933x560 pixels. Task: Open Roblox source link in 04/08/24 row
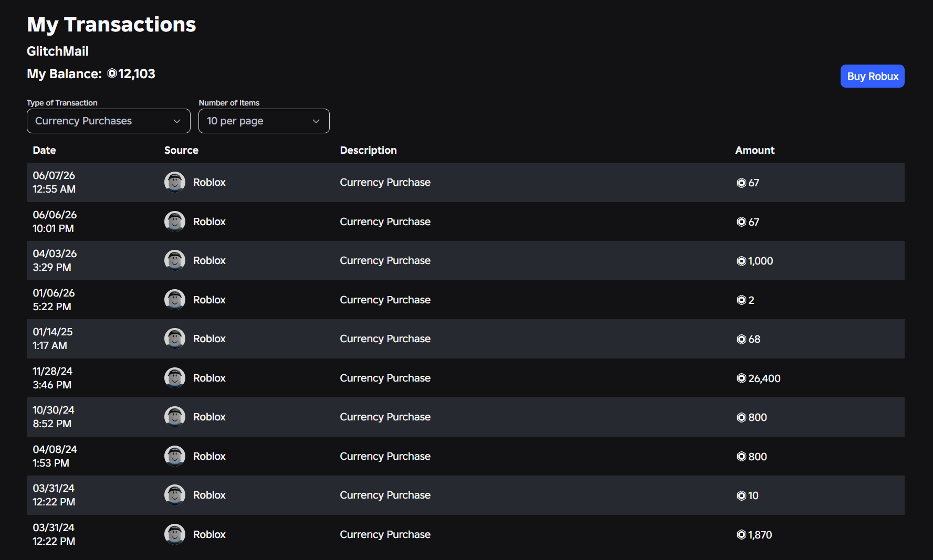click(x=209, y=456)
